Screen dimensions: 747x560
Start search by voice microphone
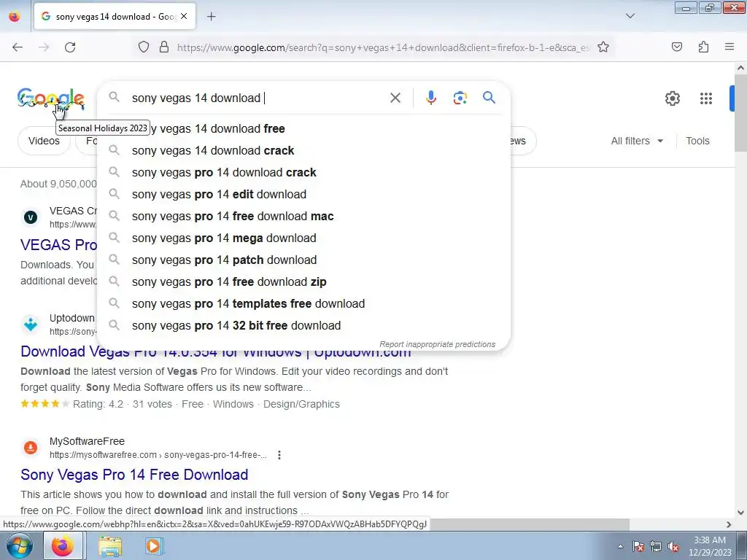(430, 98)
